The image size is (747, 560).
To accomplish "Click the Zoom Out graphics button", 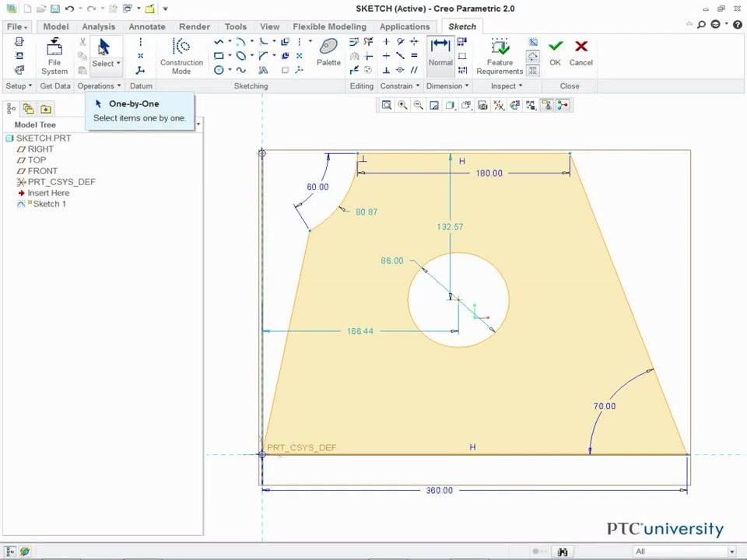I will click(419, 105).
